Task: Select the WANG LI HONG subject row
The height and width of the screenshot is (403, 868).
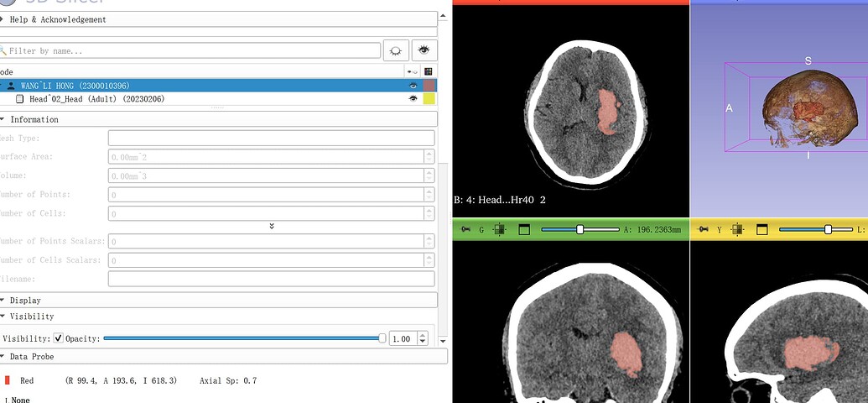Action: [x=75, y=86]
